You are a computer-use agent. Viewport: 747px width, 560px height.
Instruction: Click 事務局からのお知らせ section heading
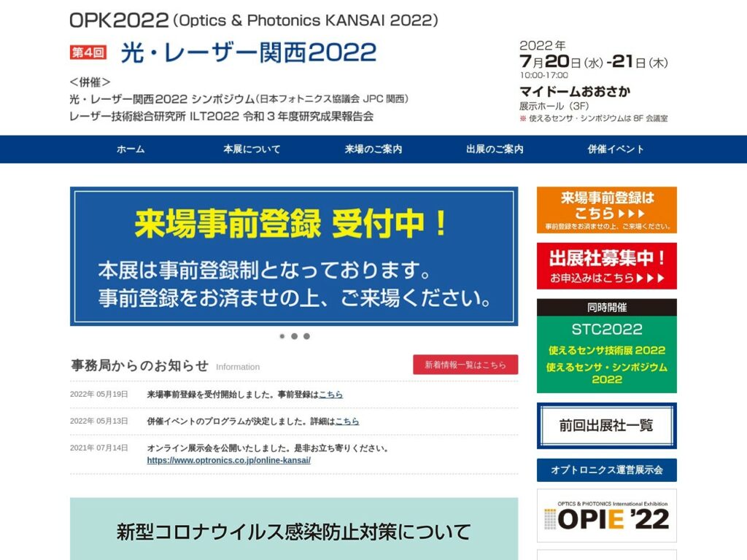(x=139, y=365)
